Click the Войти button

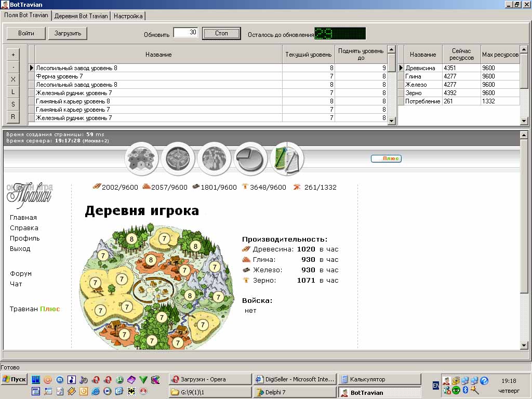(x=26, y=33)
